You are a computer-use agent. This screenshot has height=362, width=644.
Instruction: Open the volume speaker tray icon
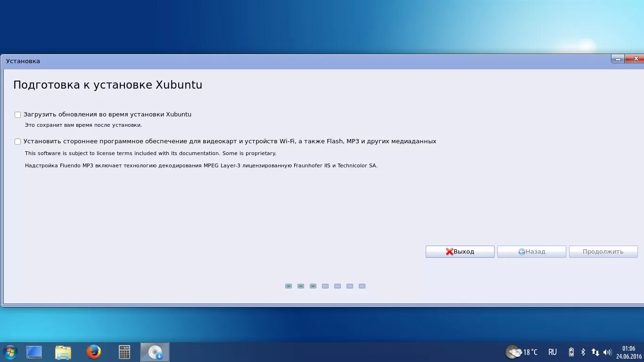tap(607, 352)
